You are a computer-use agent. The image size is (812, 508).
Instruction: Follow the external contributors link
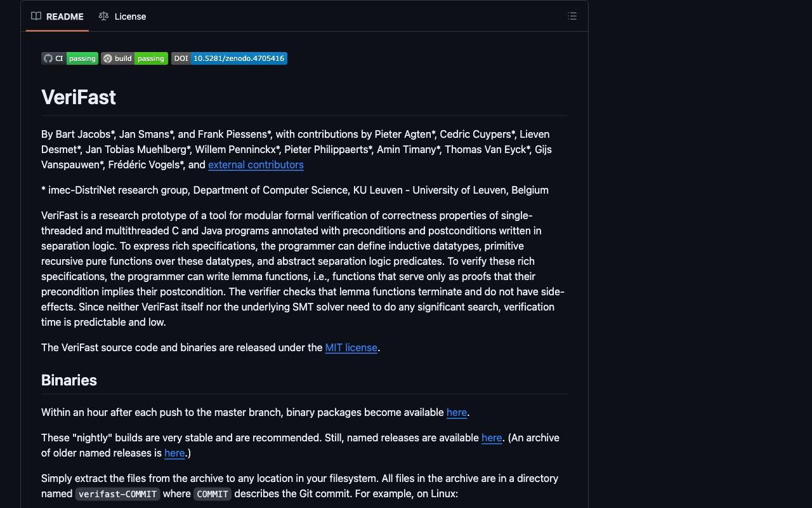tap(256, 164)
